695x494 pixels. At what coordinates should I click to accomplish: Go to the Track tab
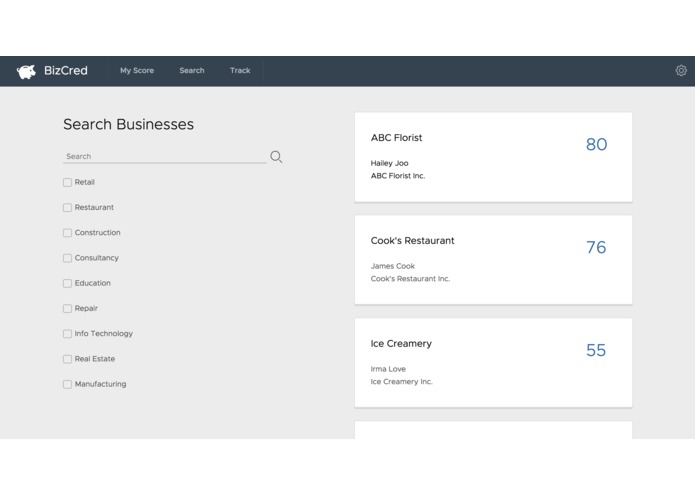tap(240, 70)
